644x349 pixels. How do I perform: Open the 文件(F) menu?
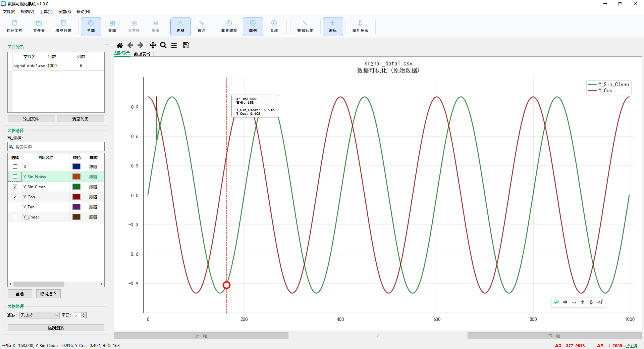coord(9,12)
